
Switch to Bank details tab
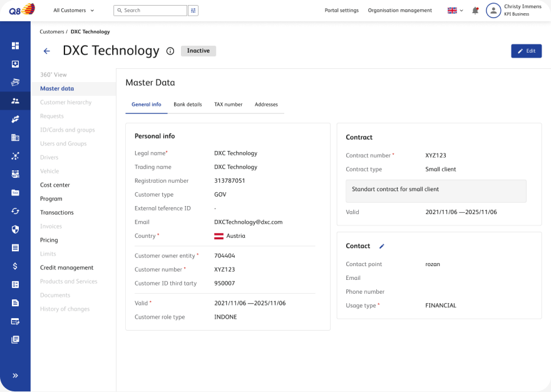[x=188, y=105]
